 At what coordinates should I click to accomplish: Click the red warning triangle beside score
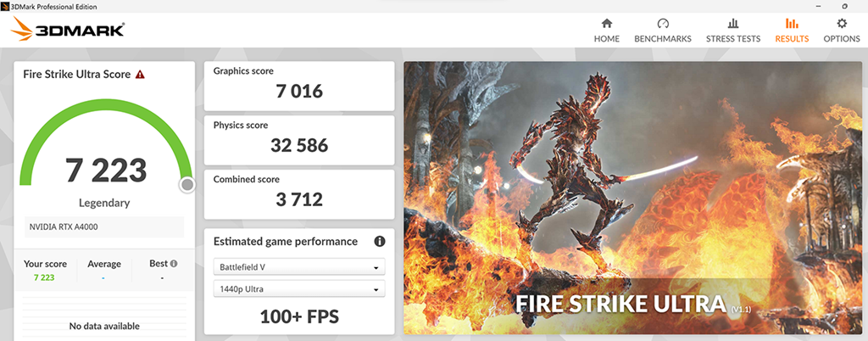(140, 74)
